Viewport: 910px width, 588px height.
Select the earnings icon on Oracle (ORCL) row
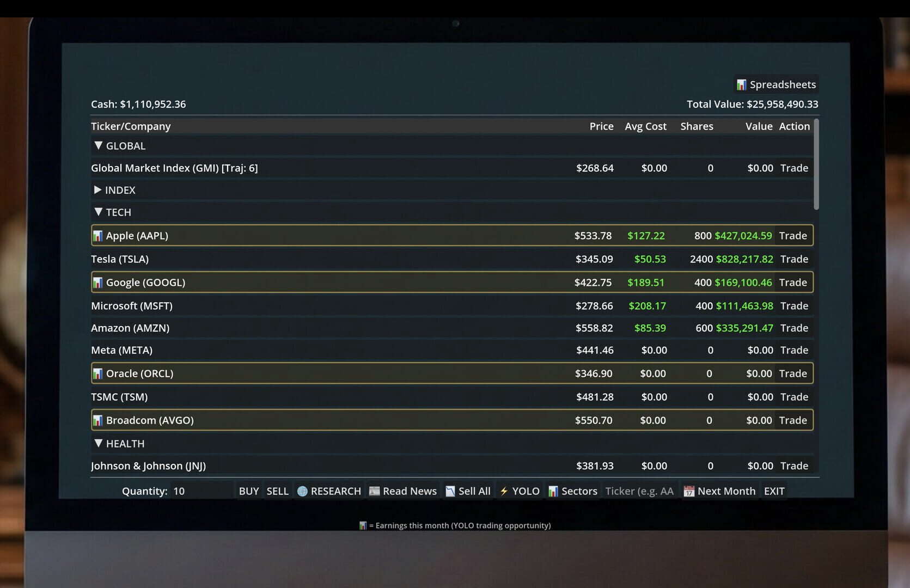pyautogui.click(x=98, y=373)
